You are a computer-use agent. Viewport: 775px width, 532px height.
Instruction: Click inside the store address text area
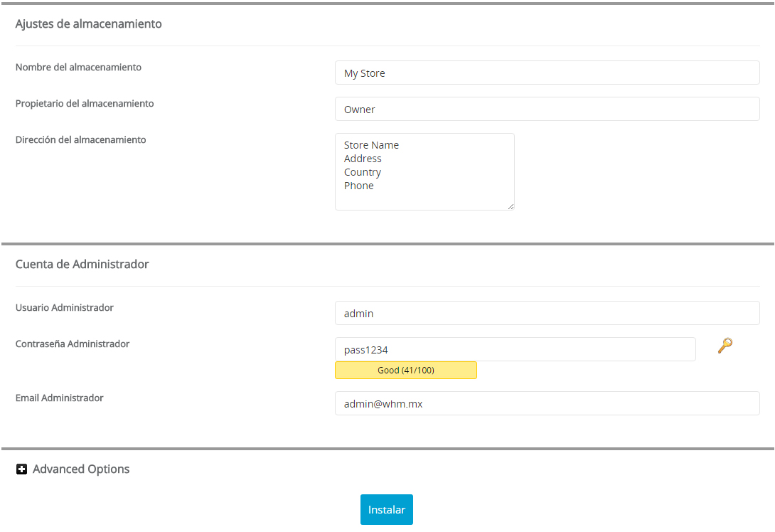[x=424, y=171]
